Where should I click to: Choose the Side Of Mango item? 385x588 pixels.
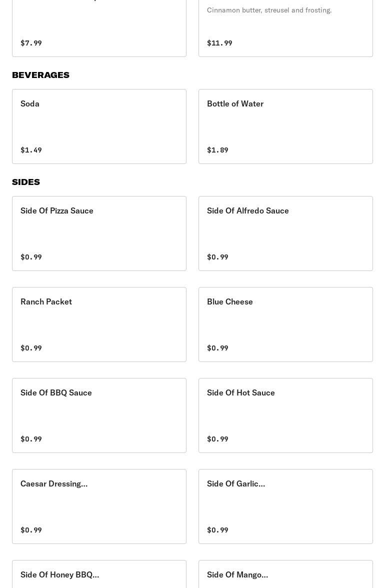(285, 575)
